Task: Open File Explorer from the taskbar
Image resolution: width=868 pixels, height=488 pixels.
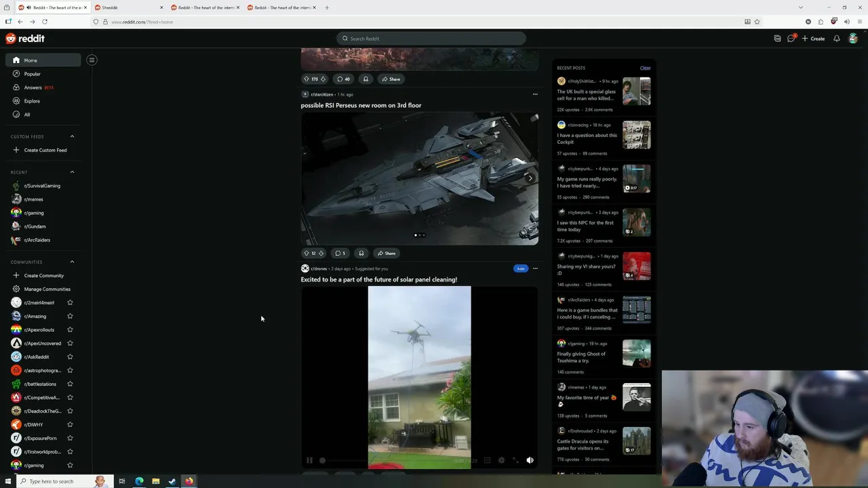Action: tap(156, 481)
